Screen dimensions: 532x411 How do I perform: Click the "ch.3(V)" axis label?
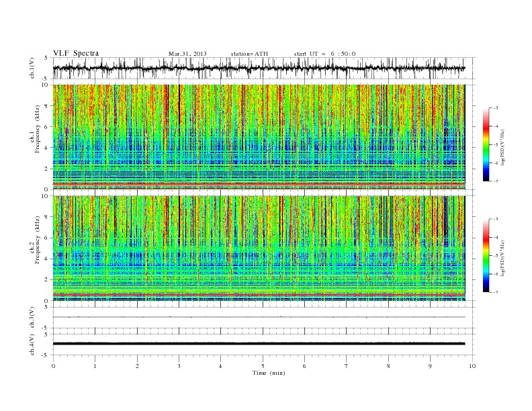(32, 318)
